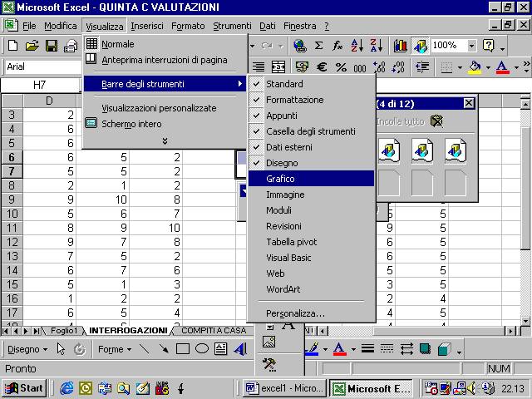Open the Paste Function fx icon
The image size is (532, 399).
(x=337, y=46)
